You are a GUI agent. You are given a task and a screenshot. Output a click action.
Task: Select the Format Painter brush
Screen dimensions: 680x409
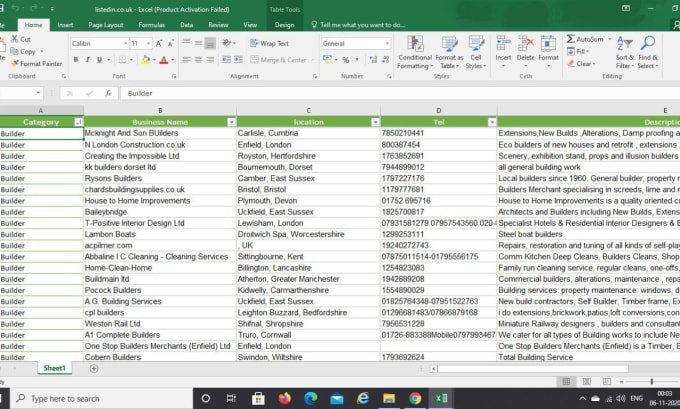click(x=15, y=63)
